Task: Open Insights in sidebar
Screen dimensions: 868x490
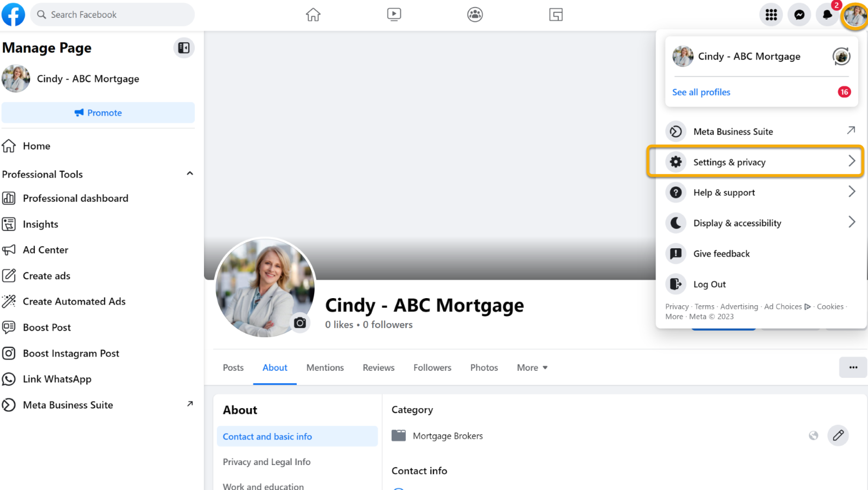Action: point(98,224)
